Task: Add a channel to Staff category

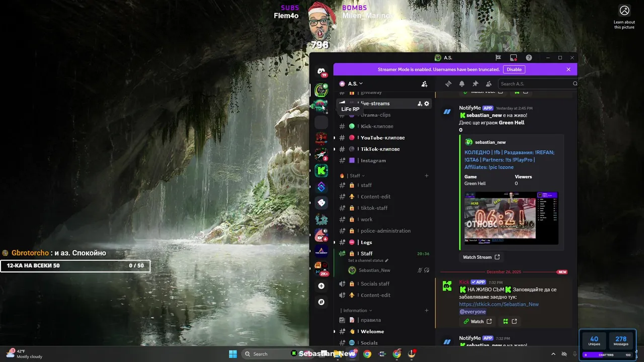Action: (x=427, y=176)
